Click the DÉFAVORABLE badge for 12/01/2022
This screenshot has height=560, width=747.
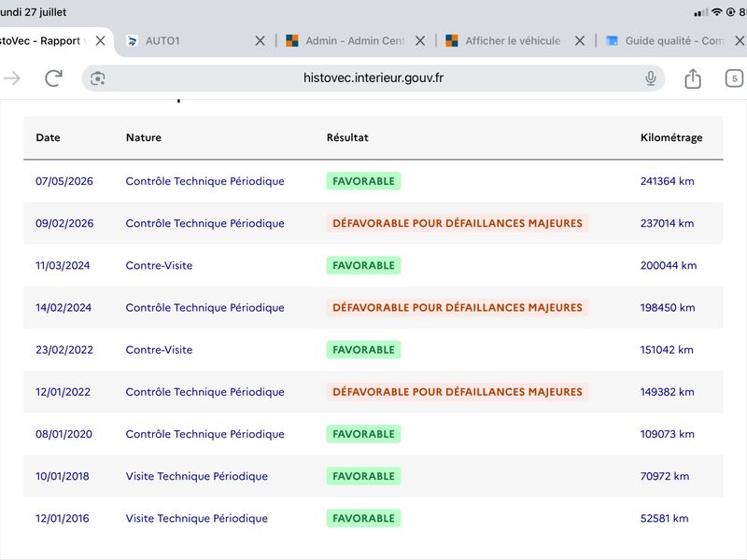point(458,392)
